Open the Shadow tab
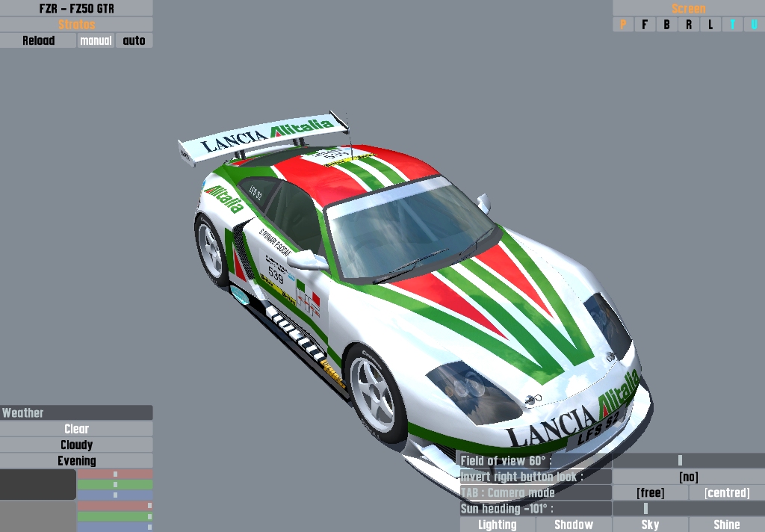765x532 pixels. (574, 525)
